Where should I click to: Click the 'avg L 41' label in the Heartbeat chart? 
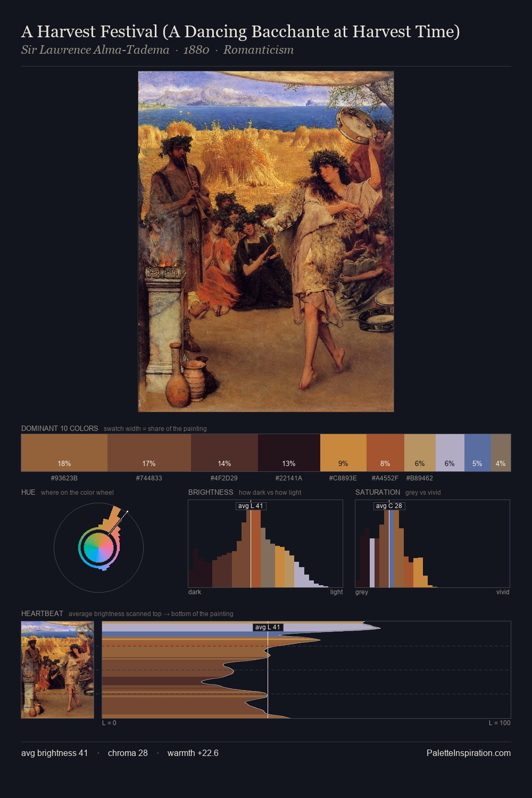point(268,627)
